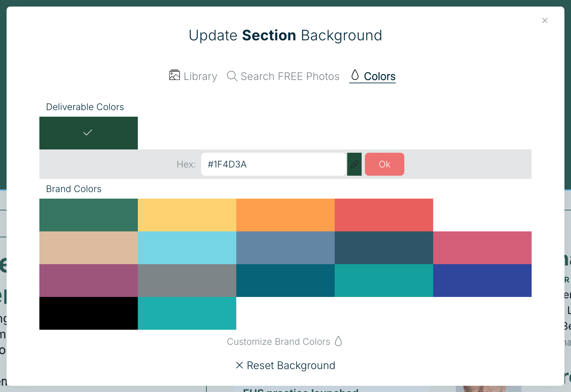Switch to Search FREE Photos tab
This screenshot has height=392, width=571.
(283, 76)
